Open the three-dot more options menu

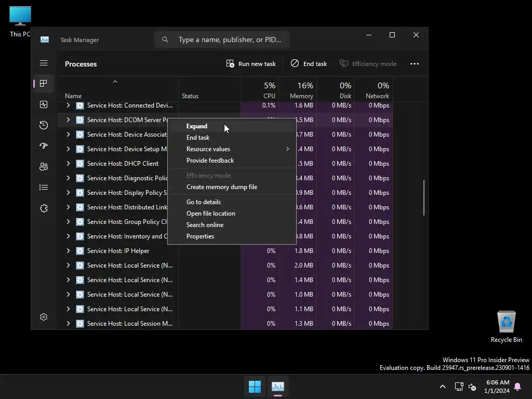(x=414, y=64)
